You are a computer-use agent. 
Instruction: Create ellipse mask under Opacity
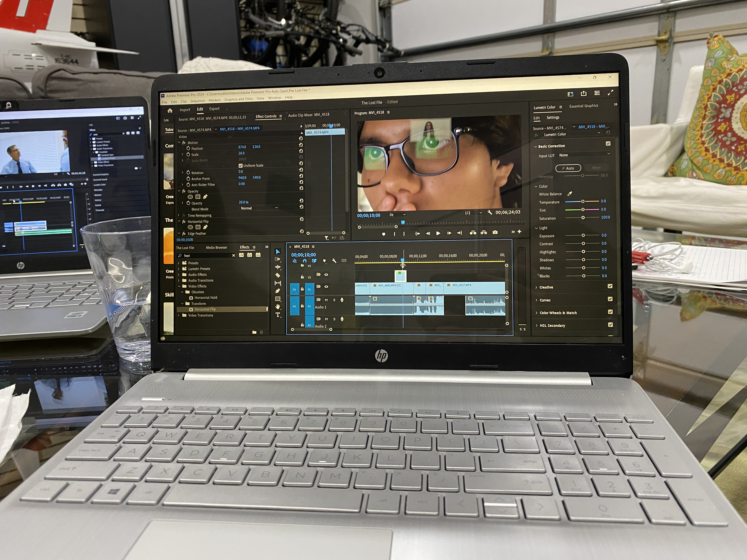point(190,197)
